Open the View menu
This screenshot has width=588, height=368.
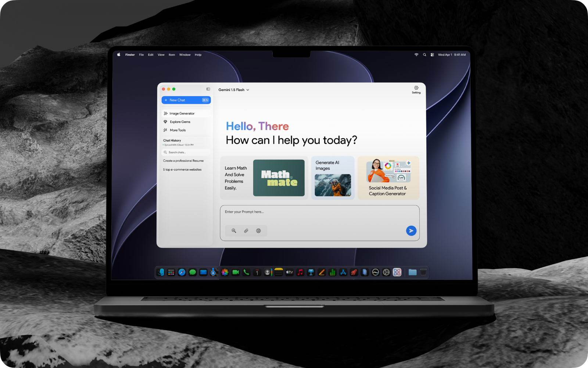(161, 55)
